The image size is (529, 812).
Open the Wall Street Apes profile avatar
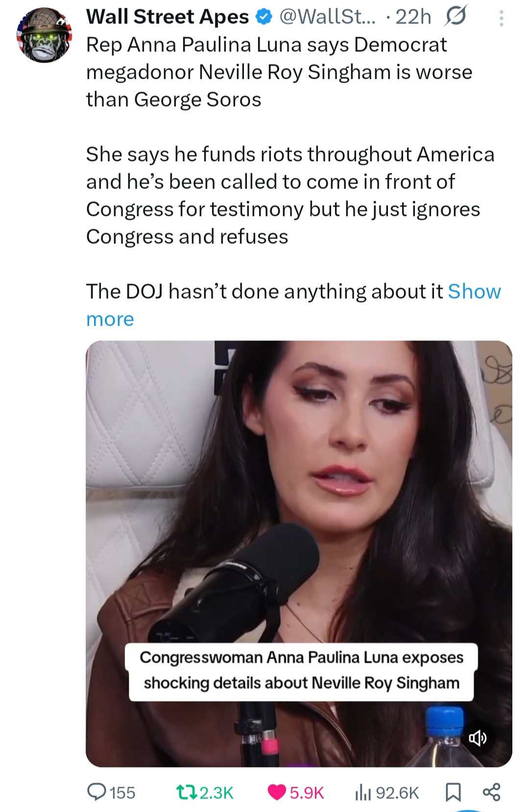tap(44, 35)
